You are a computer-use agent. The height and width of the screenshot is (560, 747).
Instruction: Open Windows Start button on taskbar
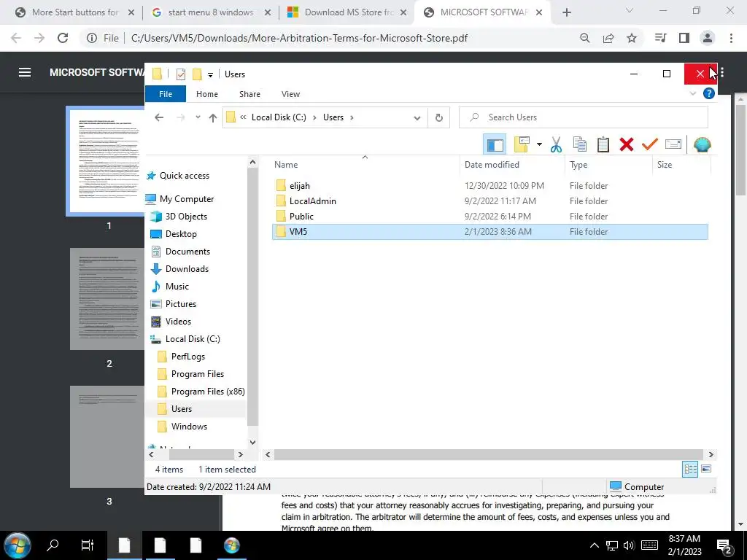[x=18, y=545]
